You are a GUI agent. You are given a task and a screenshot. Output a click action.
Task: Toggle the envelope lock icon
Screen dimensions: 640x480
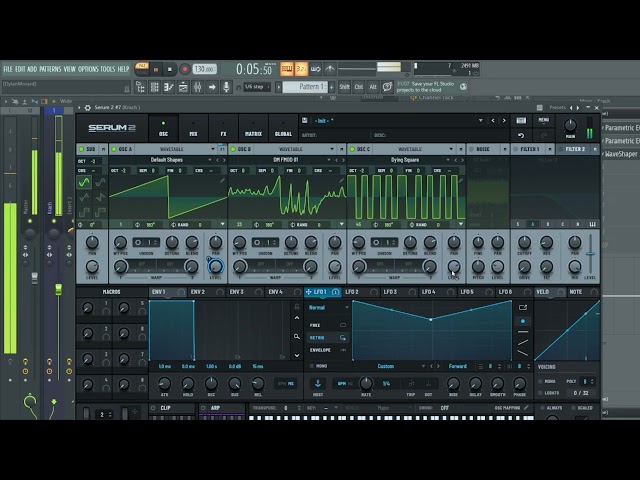click(297, 307)
